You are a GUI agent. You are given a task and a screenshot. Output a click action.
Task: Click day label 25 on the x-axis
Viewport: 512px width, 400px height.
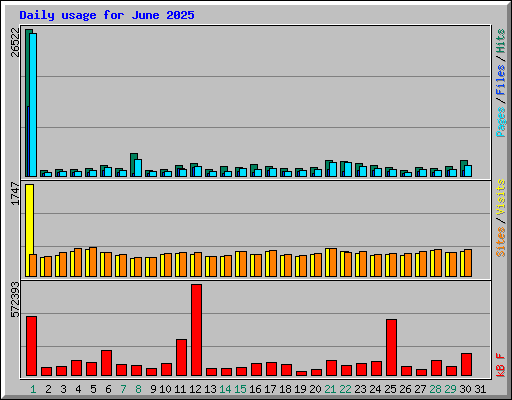click(x=390, y=389)
